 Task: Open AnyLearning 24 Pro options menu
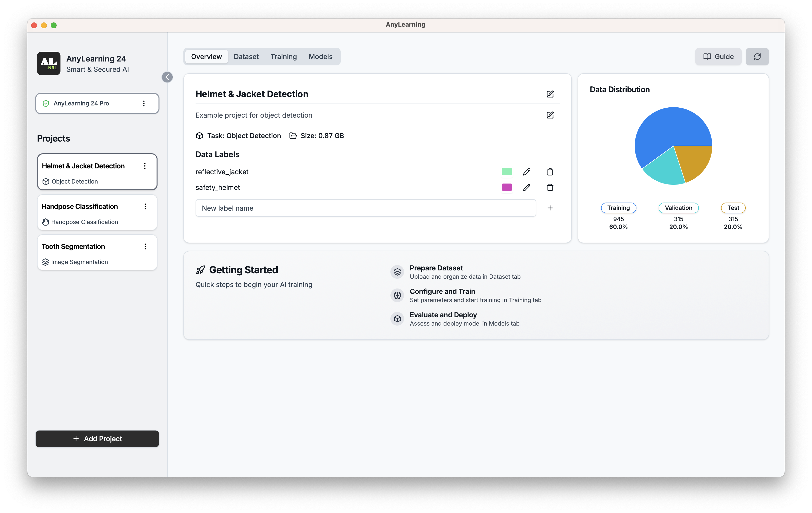click(144, 103)
